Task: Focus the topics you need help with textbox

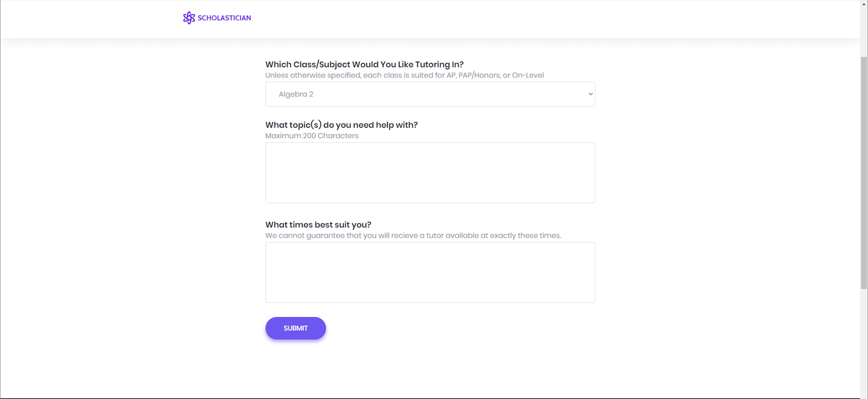Action: coord(430,173)
